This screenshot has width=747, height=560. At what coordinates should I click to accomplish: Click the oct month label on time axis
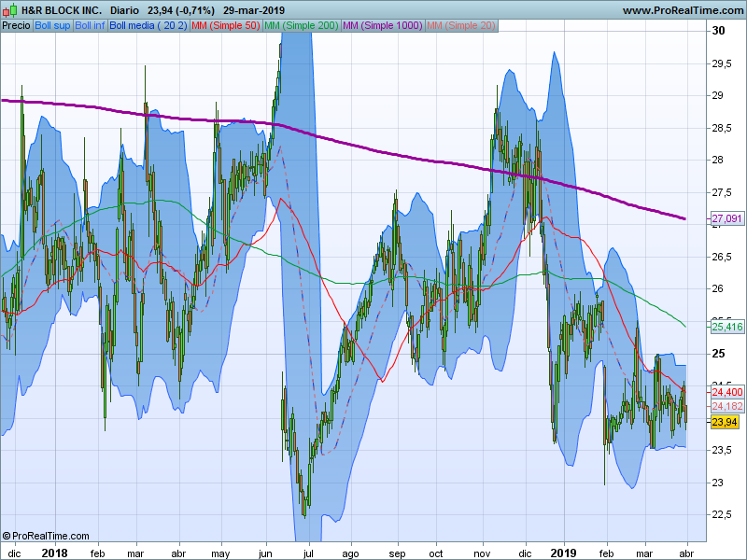coord(435,553)
